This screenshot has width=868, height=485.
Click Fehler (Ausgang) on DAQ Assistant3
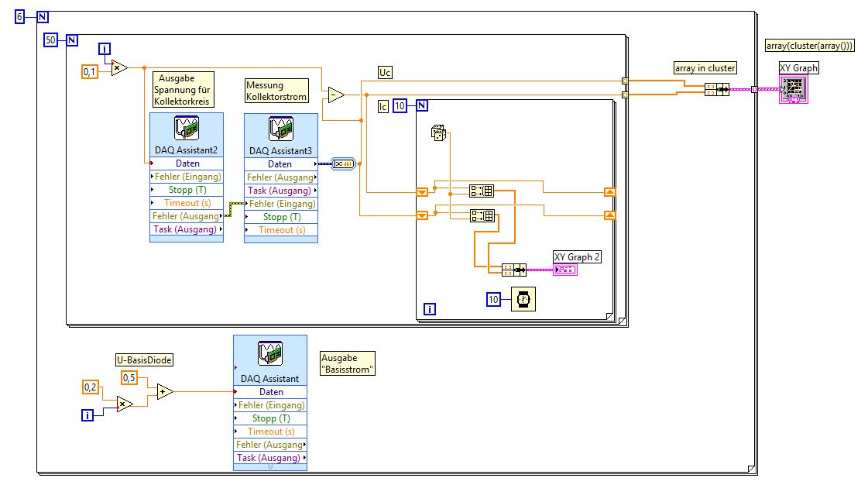(x=280, y=177)
